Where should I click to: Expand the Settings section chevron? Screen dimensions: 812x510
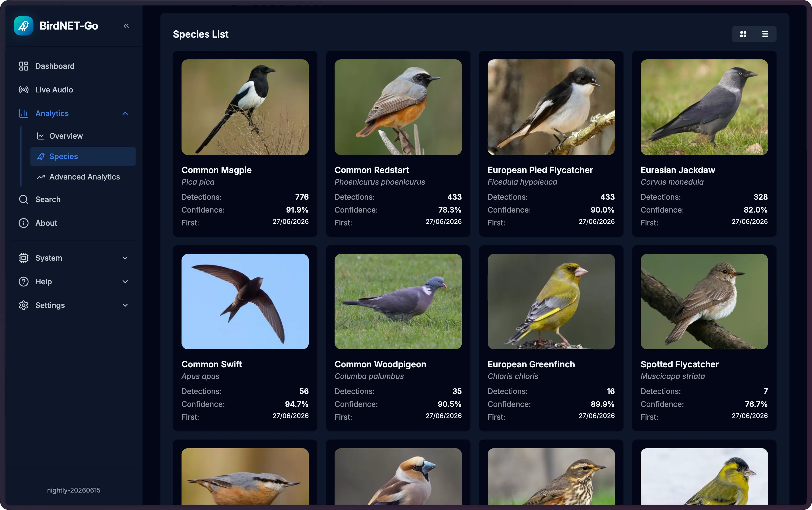click(x=125, y=305)
